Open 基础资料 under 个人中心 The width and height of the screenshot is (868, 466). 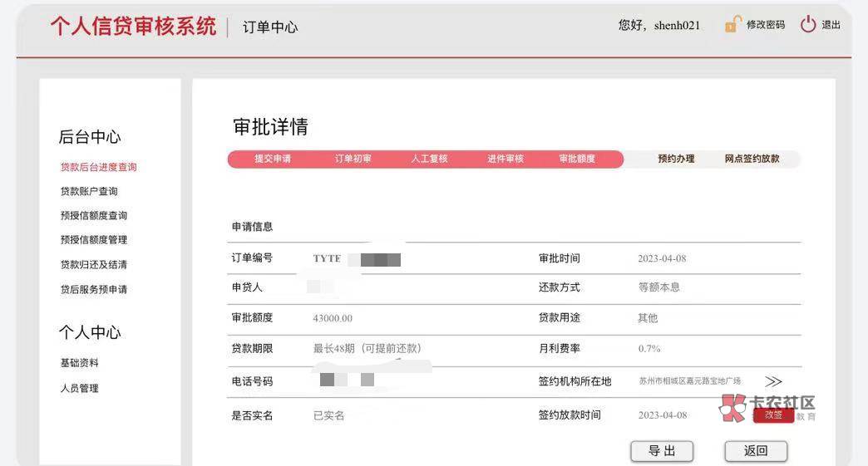coord(80,363)
